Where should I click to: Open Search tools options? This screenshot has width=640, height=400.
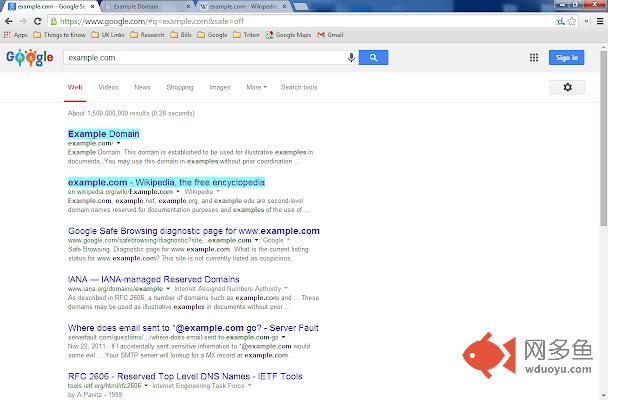(299, 88)
